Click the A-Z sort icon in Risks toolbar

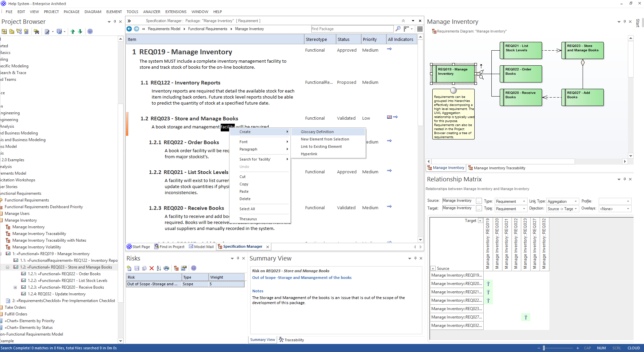[x=159, y=268]
